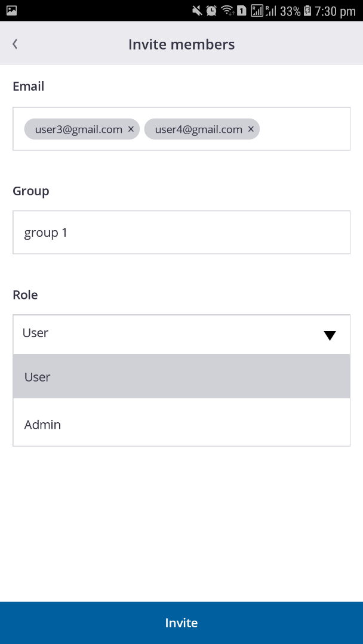Tap the 7:30 pm clock
This screenshot has width=363, height=644.
click(336, 11)
